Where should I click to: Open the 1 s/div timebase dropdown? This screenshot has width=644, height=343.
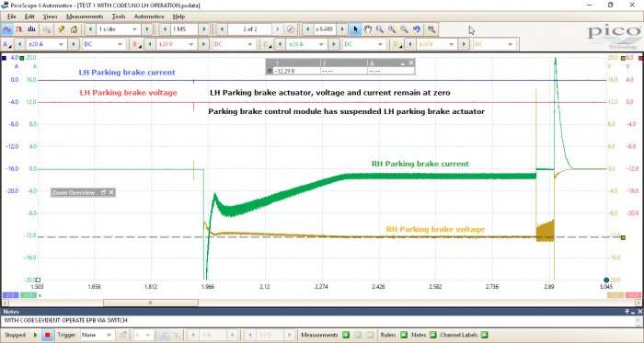pyautogui.click(x=118, y=29)
